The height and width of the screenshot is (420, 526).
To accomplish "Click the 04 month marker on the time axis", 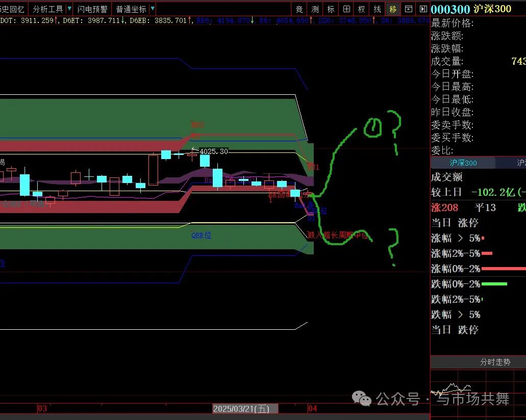I will [x=312, y=409].
